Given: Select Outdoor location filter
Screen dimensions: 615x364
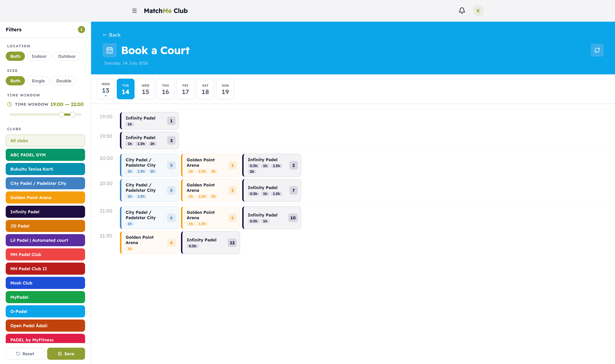Looking at the screenshot, I should 67,56.
